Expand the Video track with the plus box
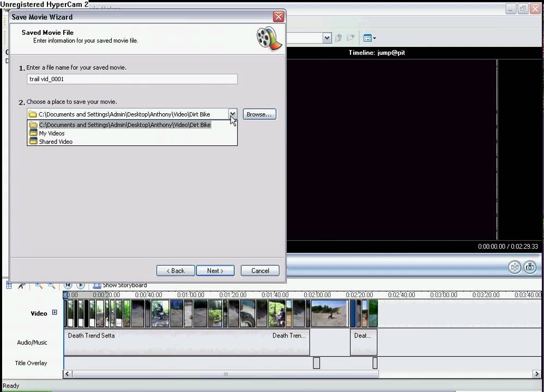544x392 pixels. click(55, 313)
